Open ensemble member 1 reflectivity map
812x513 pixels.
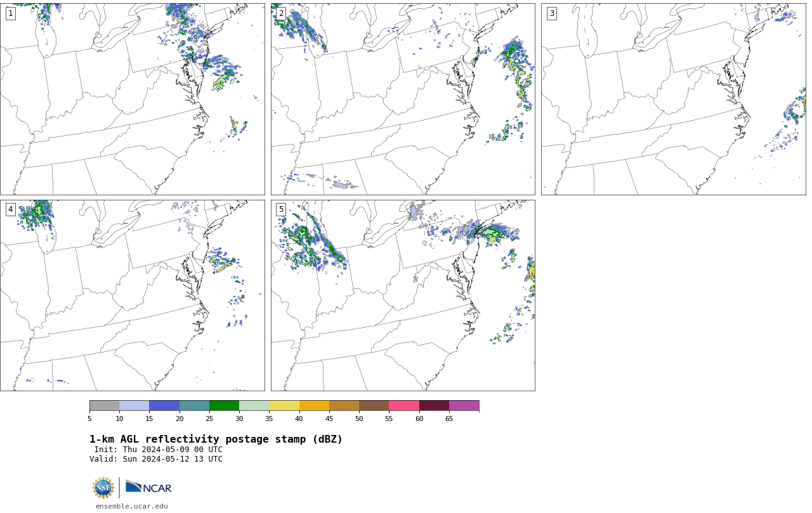133,99
